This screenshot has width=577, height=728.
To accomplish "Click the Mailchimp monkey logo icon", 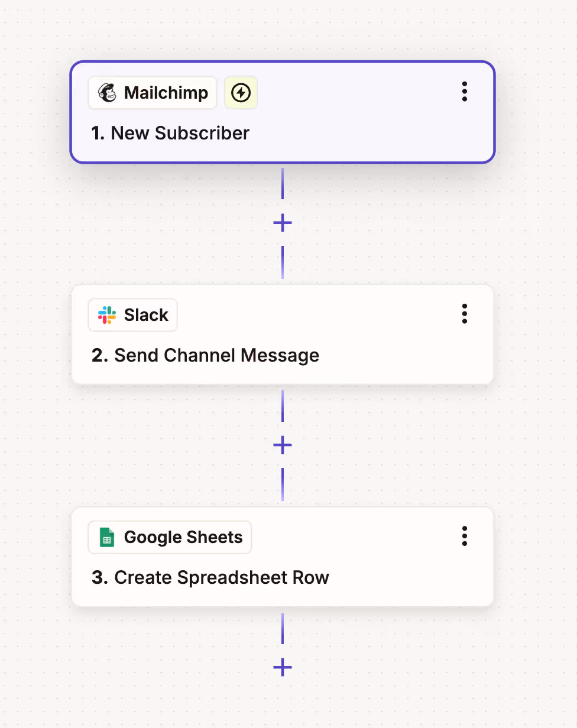I will [107, 93].
